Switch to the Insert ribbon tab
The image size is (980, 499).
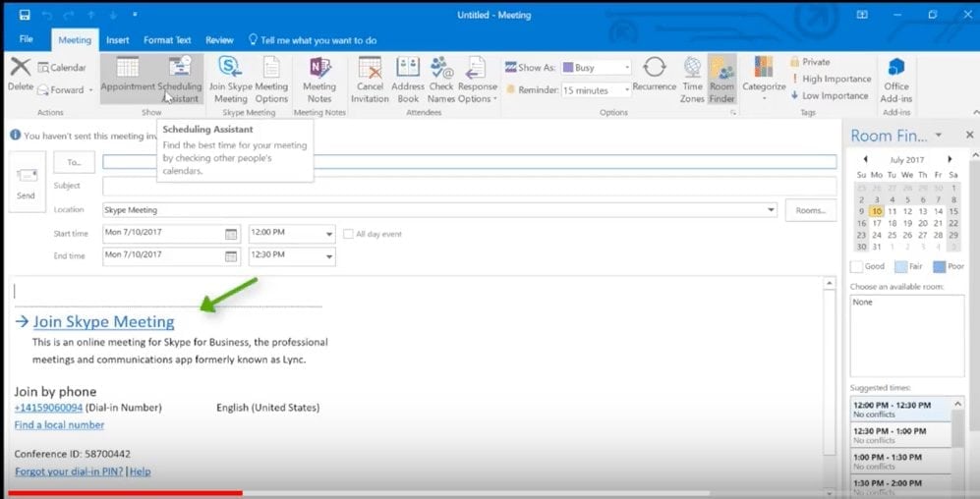pyautogui.click(x=118, y=40)
